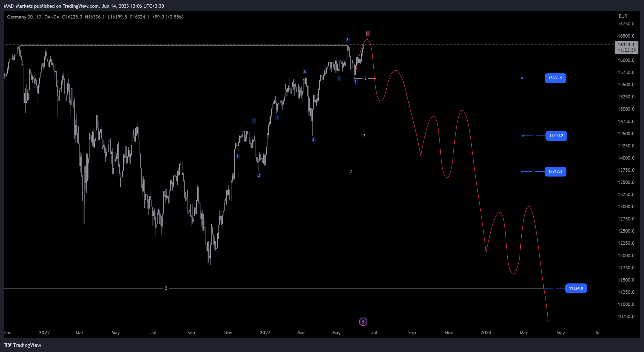Click the 2 label on the 14450 level line

click(x=364, y=136)
